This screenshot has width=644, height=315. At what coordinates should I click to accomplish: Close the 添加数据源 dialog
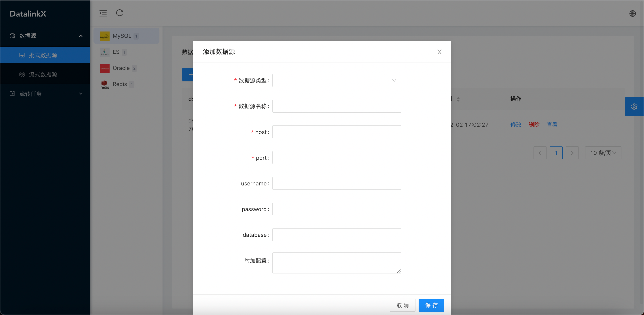439,52
